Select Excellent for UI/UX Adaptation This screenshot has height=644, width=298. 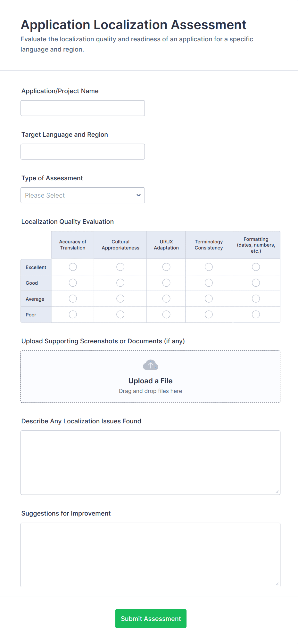[166, 267]
